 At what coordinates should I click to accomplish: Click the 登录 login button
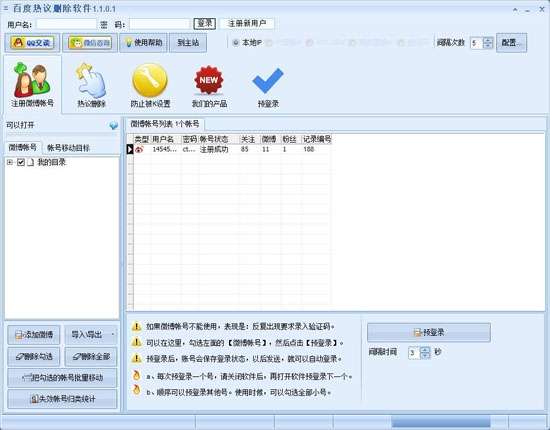tap(204, 23)
